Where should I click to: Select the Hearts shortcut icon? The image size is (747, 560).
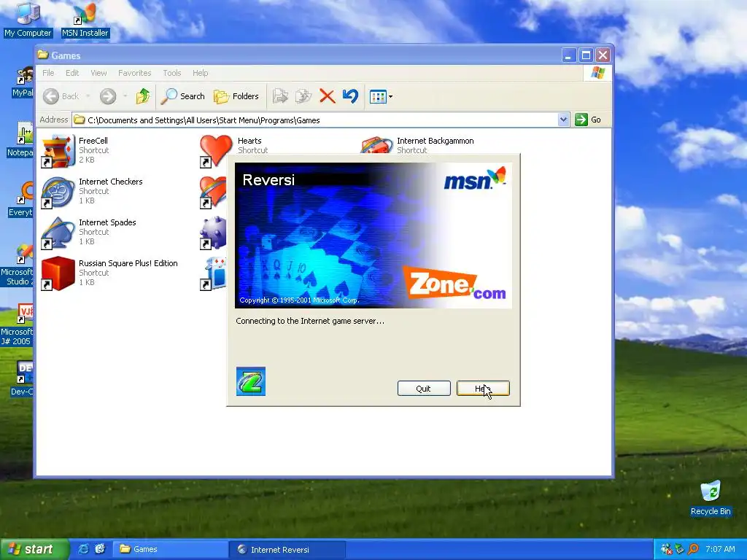point(215,151)
